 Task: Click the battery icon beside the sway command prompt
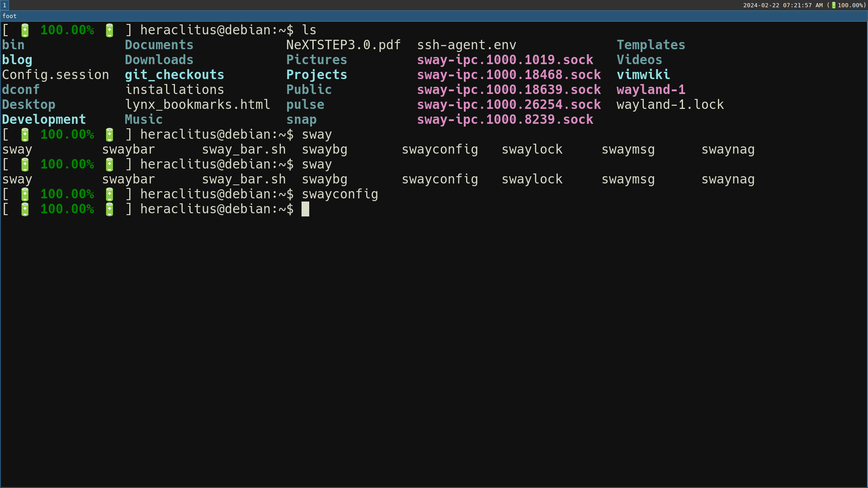24,134
